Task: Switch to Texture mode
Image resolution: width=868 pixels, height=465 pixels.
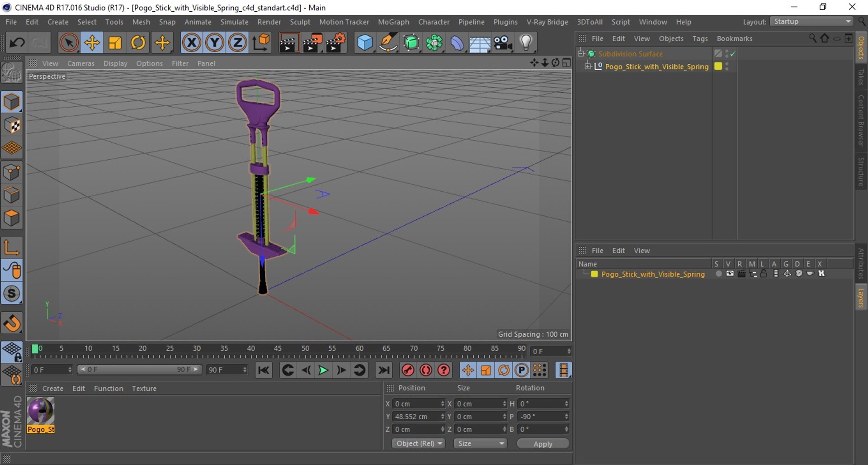Action: click(x=12, y=125)
